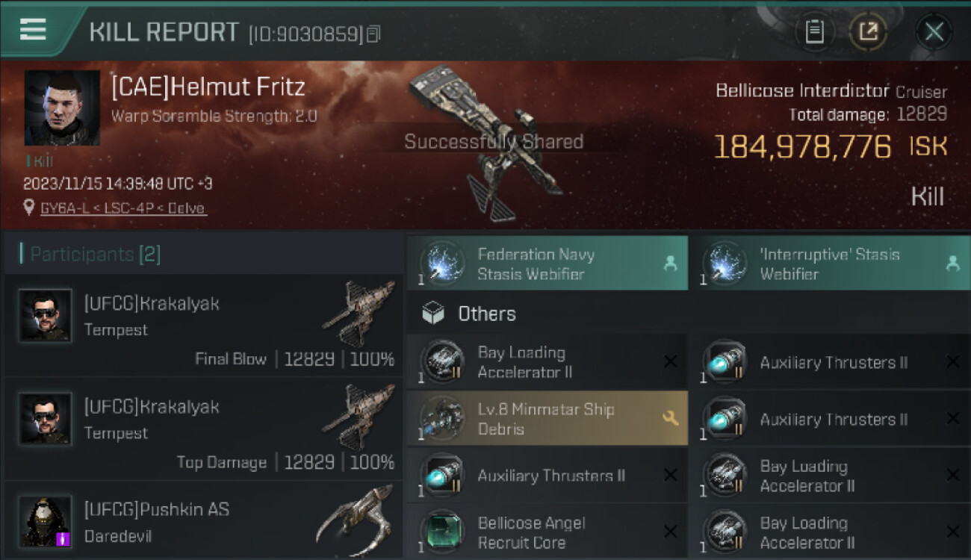Copy the kill report ID icon

pyautogui.click(x=373, y=34)
